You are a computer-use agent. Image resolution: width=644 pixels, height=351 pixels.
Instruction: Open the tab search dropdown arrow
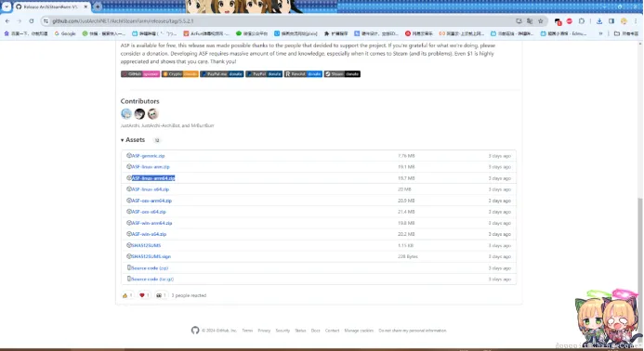point(7,7)
